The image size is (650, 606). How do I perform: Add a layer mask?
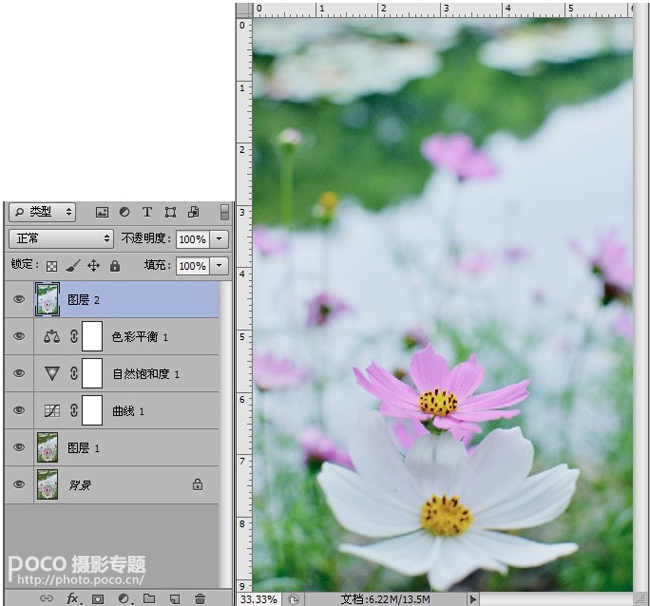tap(98, 599)
